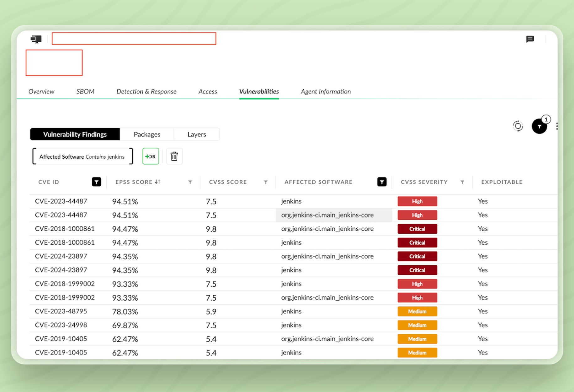Open CVE-2018-1000861 row for jenkins
The image size is (574, 392).
[293, 243]
